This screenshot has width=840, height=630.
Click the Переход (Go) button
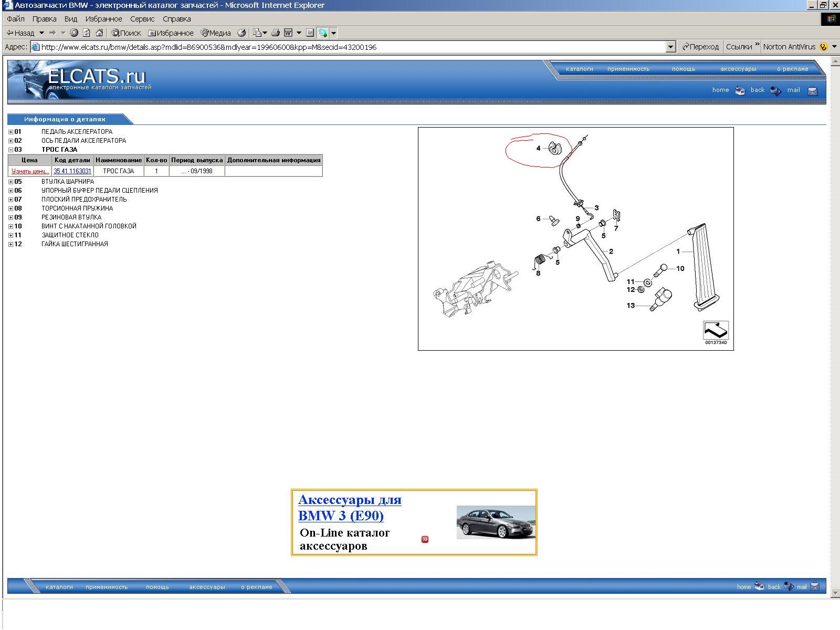700,47
